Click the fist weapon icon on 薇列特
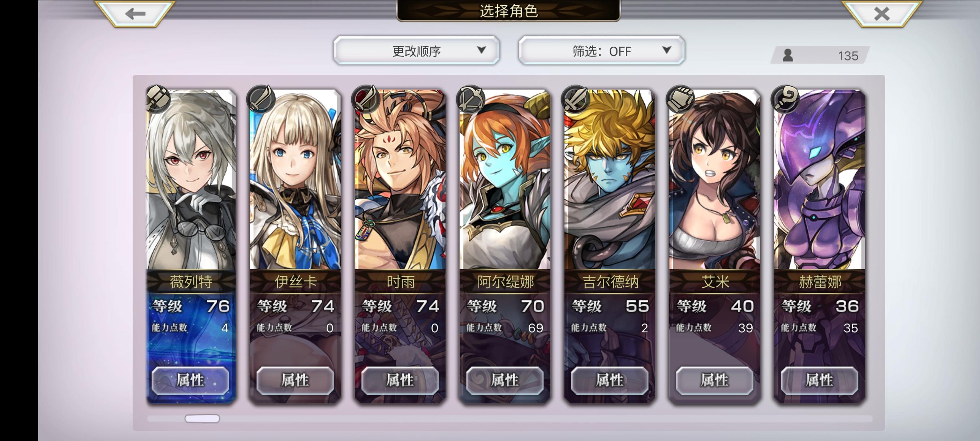The width and height of the screenshot is (980, 441). coord(157,99)
